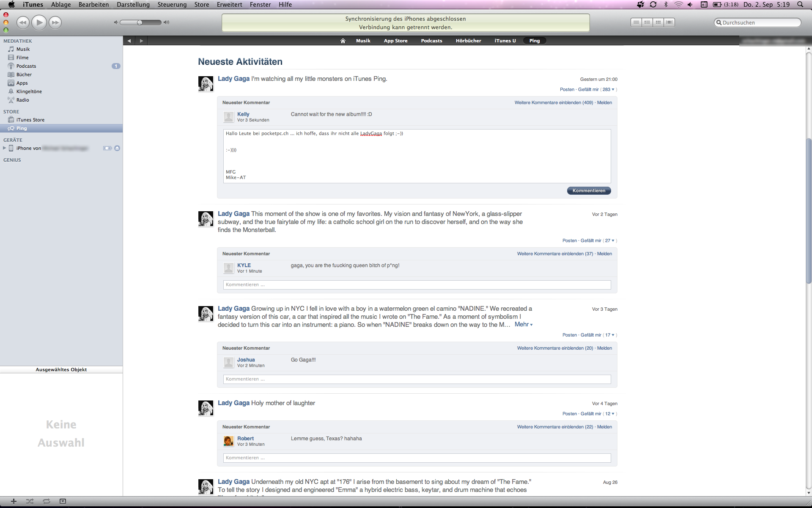This screenshot has width=812, height=508.
Task: Click Posten on the Monsterball post
Action: [569, 240]
